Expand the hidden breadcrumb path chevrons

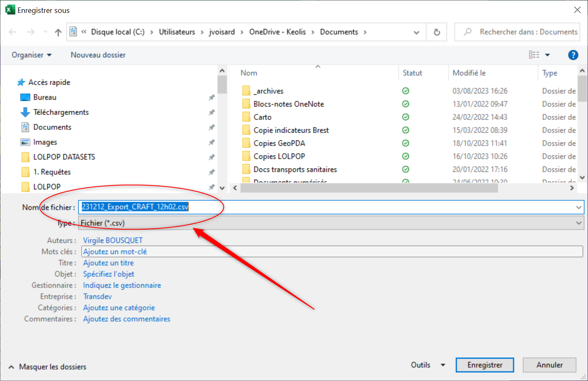(84, 32)
